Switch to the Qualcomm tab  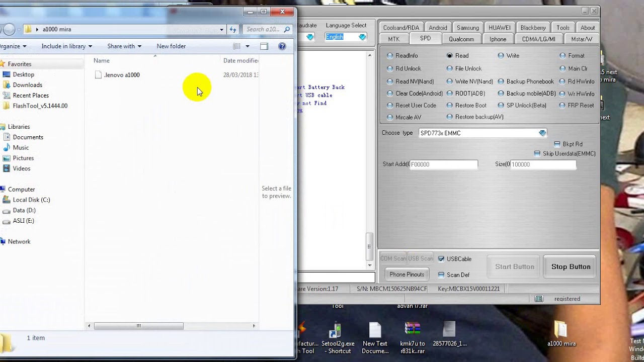click(x=461, y=39)
